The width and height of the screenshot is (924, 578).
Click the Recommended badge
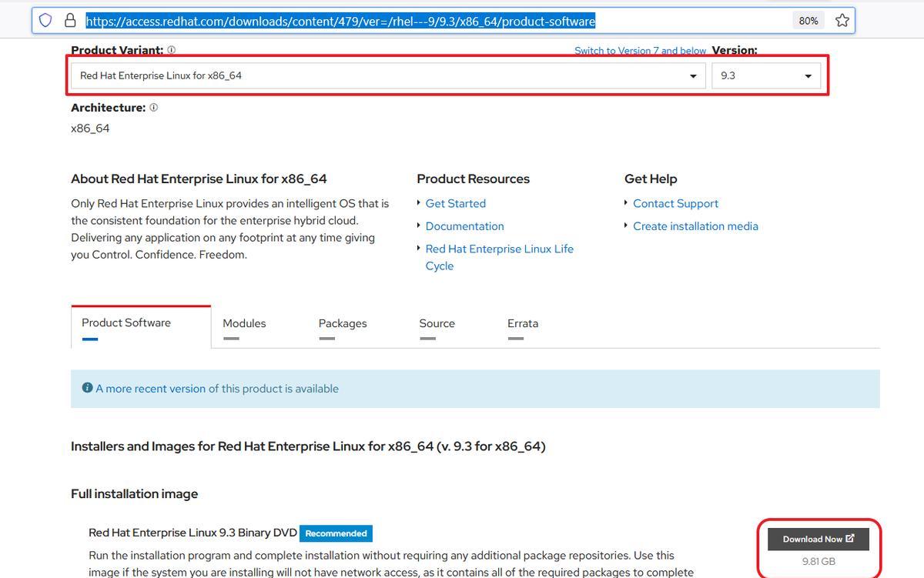[x=336, y=533]
